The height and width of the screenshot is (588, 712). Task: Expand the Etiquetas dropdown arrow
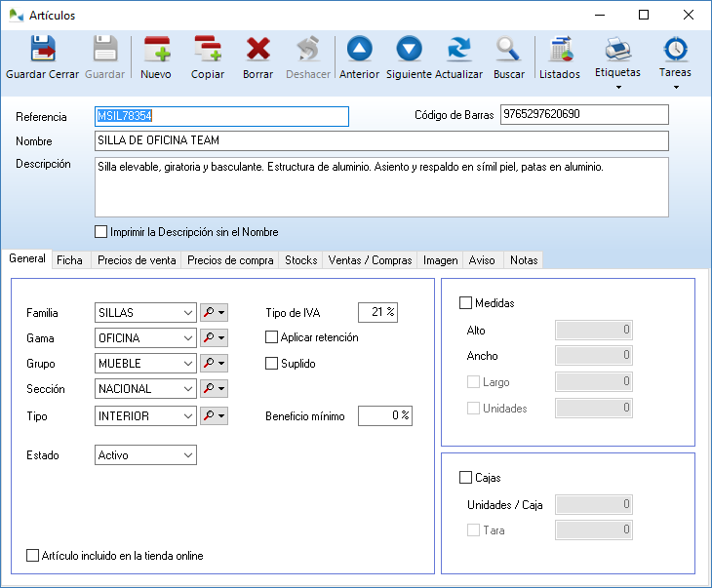(x=618, y=88)
